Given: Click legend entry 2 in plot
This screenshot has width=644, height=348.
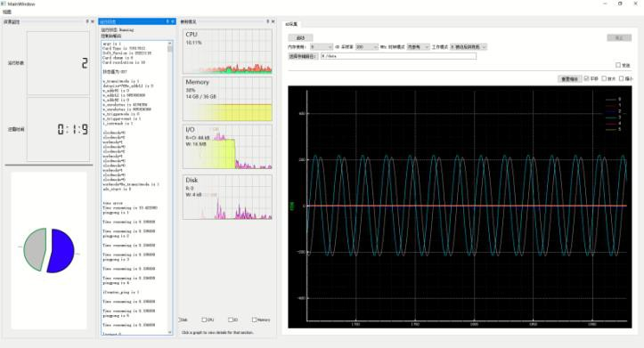Looking at the screenshot, I should coord(614,111).
